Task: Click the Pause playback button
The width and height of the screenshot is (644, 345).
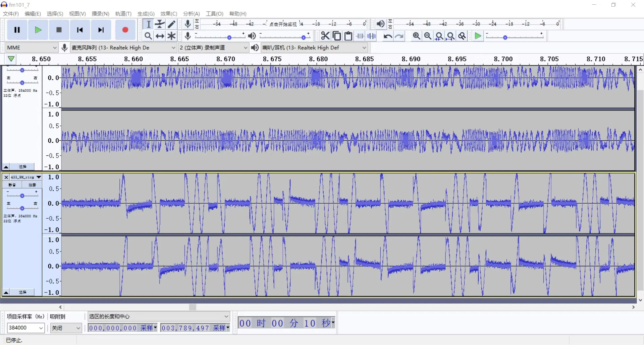Action: (17, 30)
